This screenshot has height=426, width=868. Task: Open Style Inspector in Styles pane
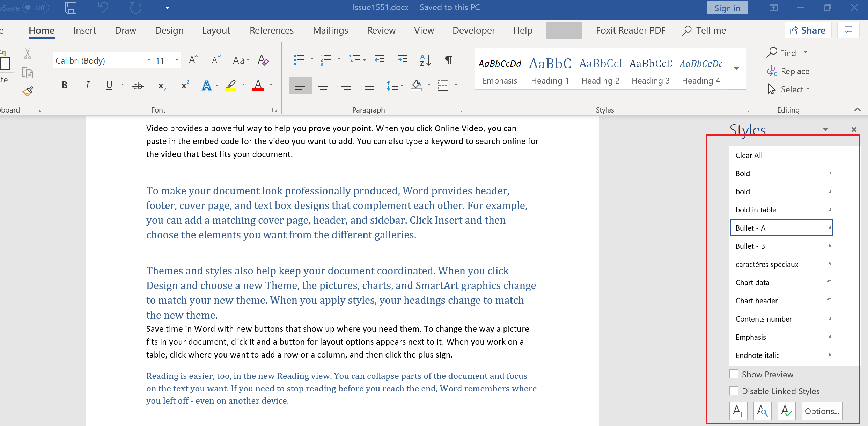(762, 411)
